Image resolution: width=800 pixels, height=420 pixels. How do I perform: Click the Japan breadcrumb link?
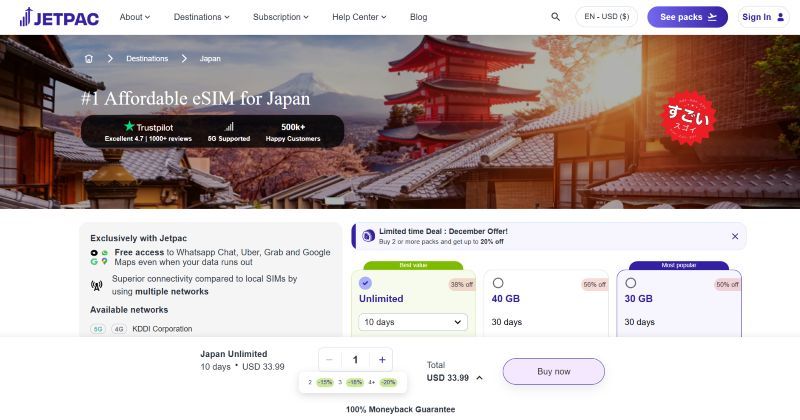(x=210, y=59)
